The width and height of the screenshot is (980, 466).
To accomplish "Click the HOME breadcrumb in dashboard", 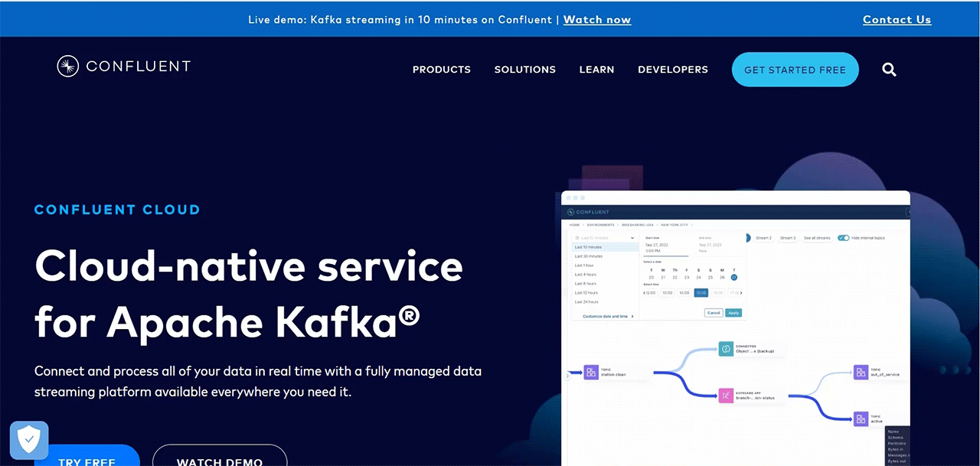I will click(574, 225).
